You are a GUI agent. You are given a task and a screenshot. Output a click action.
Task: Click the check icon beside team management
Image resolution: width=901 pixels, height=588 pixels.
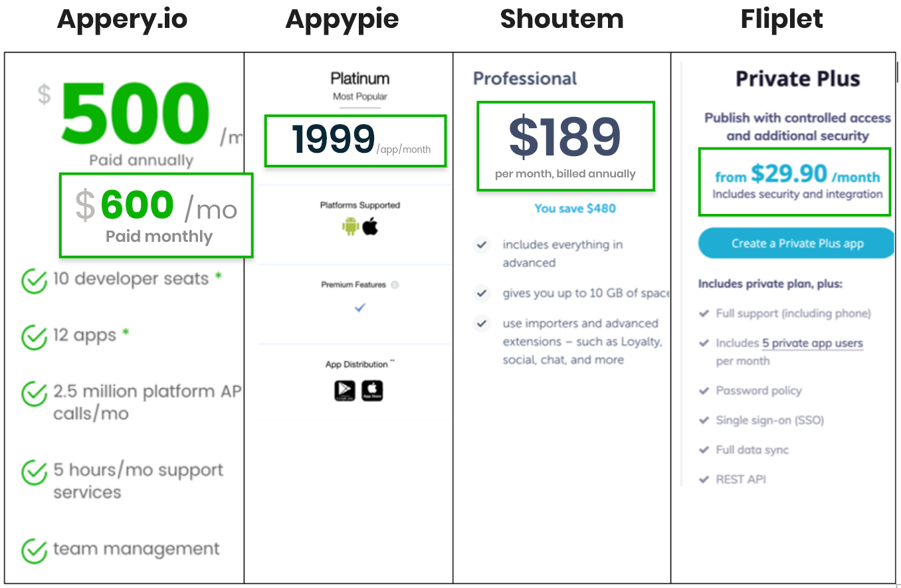34,550
